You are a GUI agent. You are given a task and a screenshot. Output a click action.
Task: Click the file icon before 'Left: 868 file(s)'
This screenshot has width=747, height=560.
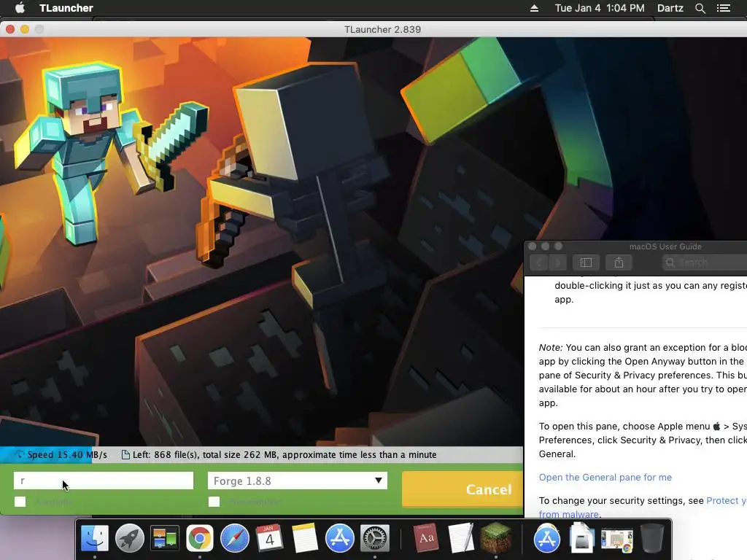pyautogui.click(x=125, y=454)
